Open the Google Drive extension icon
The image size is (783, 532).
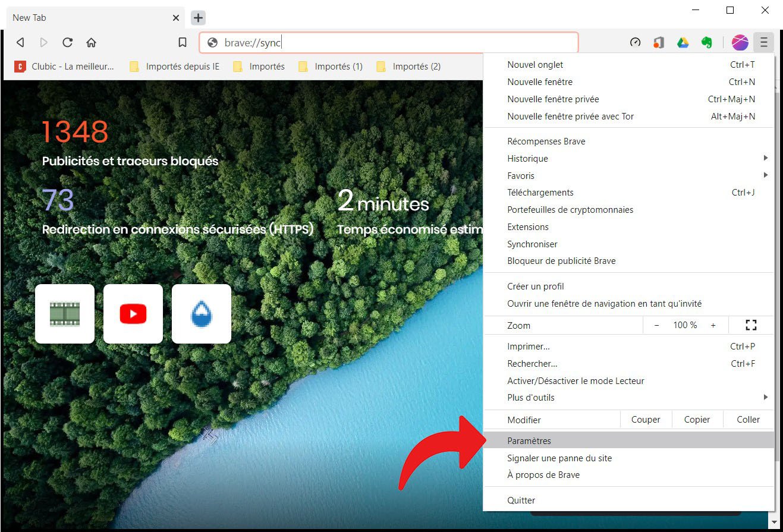tap(683, 42)
